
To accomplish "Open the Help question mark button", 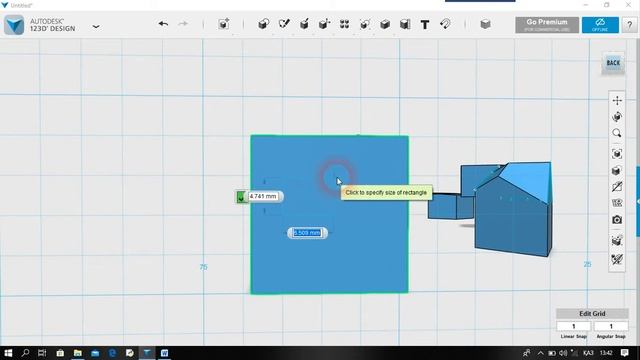I will click(x=629, y=25).
